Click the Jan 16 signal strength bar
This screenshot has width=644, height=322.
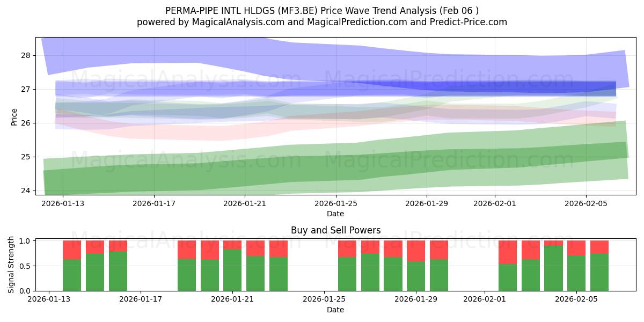click(118, 266)
